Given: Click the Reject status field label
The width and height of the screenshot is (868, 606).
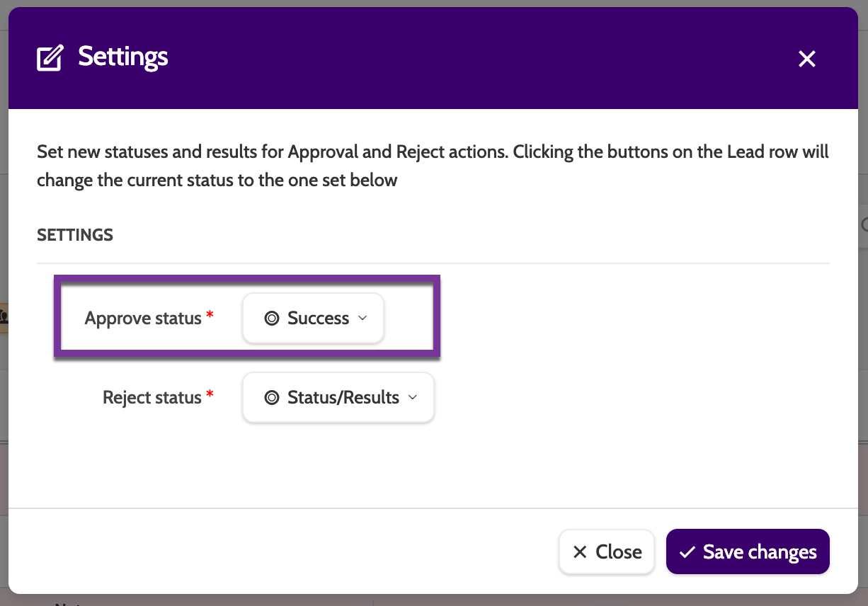Looking at the screenshot, I should 152,398.
